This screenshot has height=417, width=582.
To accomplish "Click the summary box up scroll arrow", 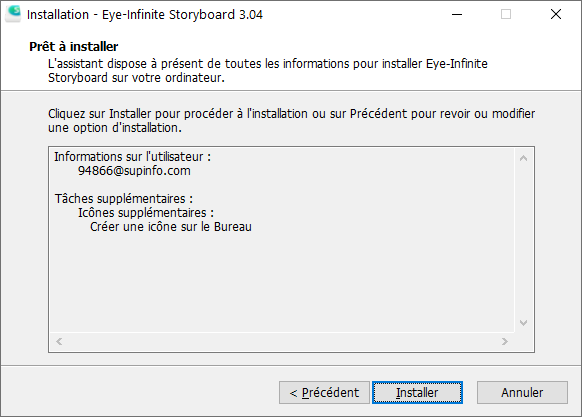I will point(523,159).
